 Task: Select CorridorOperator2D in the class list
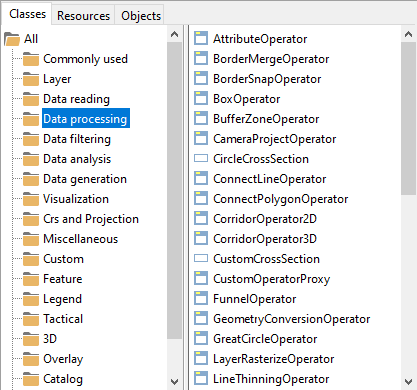click(265, 219)
